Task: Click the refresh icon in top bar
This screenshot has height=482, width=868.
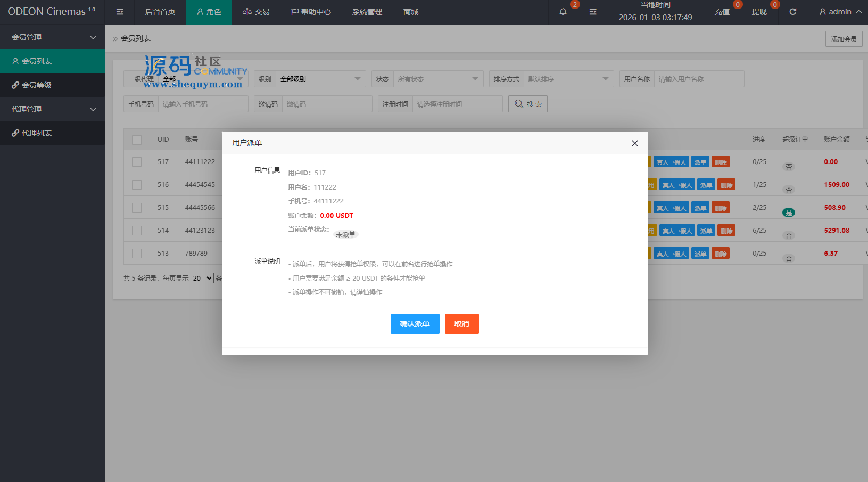Action: click(792, 12)
